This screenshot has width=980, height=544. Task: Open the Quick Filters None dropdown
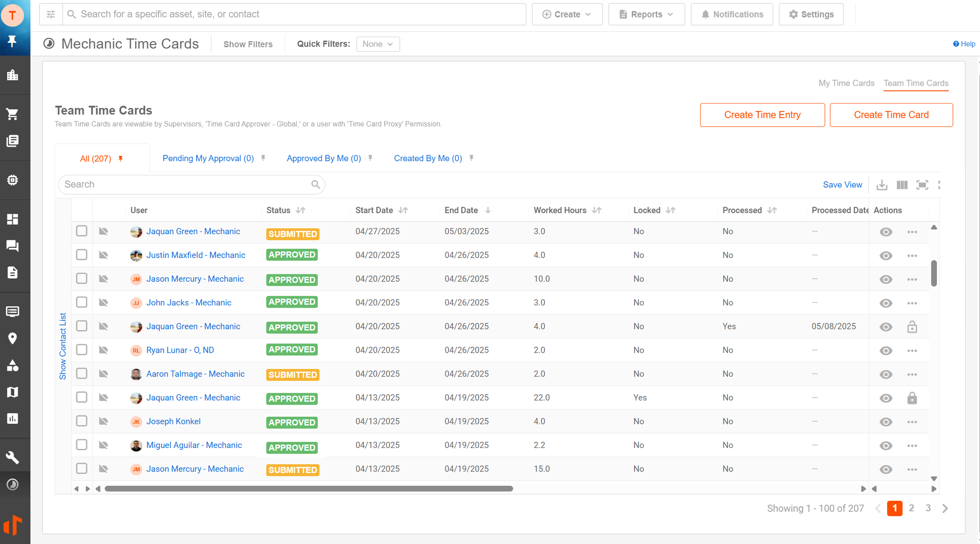point(378,44)
